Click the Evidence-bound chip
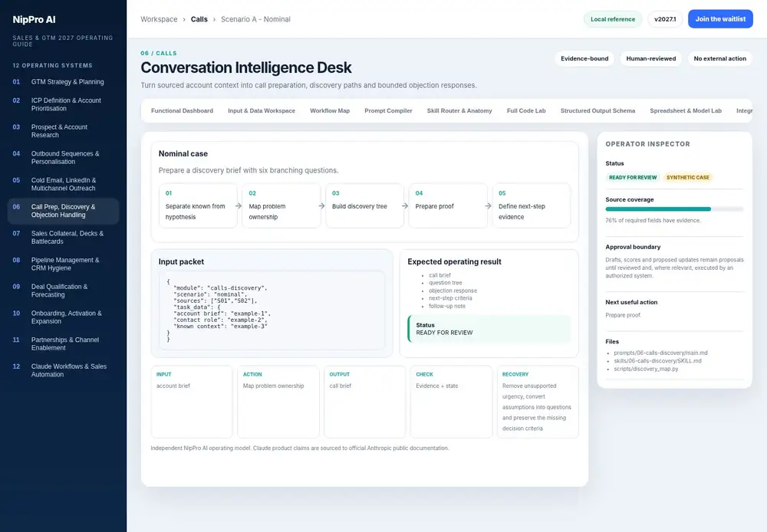 [584, 59]
